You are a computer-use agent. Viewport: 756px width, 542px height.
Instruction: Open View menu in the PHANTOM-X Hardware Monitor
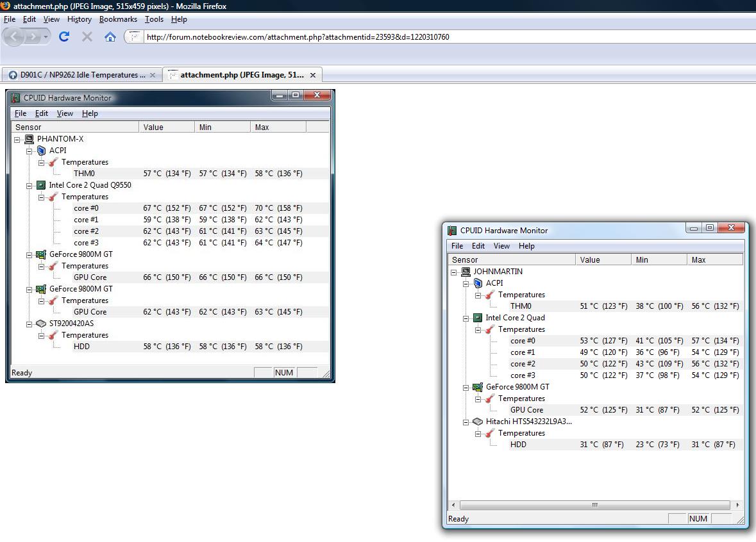[x=65, y=113]
